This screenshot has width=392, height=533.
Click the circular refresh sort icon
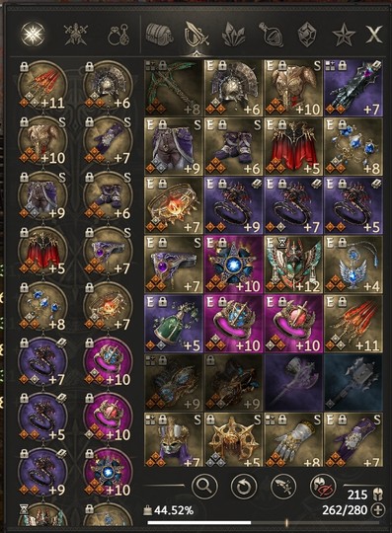click(244, 487)
